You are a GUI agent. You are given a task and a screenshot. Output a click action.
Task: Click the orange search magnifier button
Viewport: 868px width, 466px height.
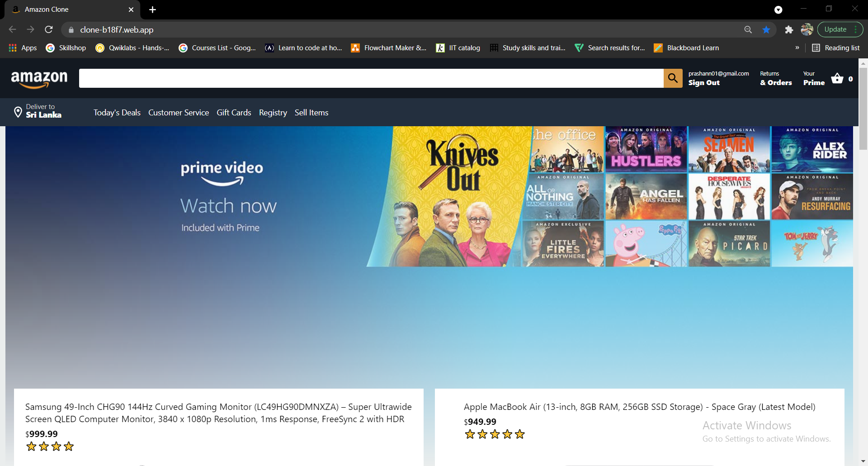[x=673, y=78]
